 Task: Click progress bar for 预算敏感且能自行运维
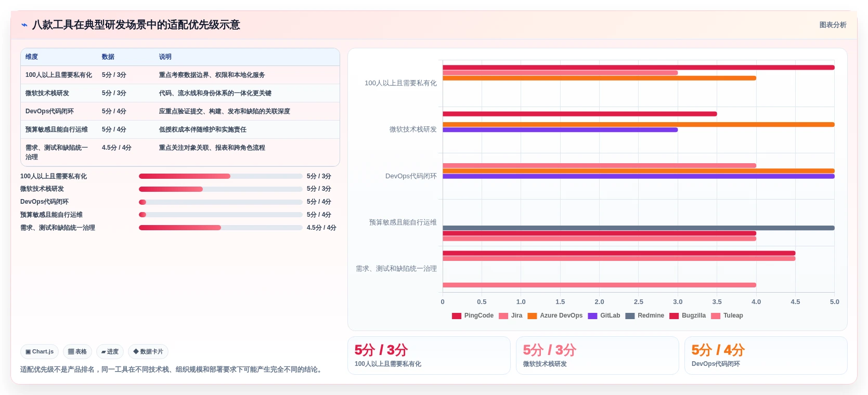221,215
